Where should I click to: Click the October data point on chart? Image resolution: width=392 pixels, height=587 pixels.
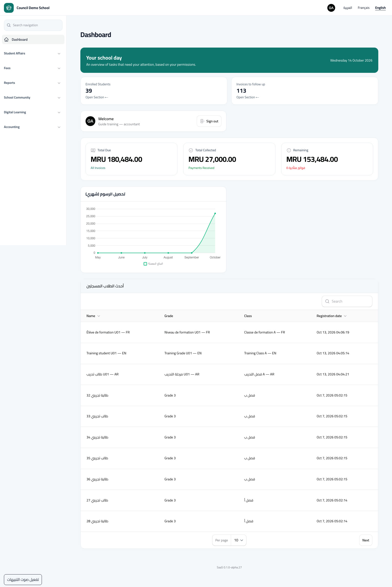point(215,213)
